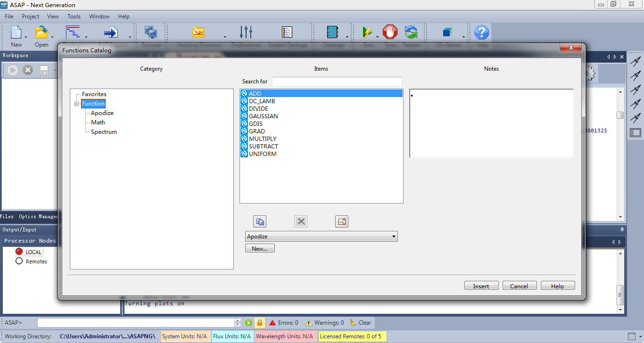Click the Cancel button in Functions Catalog
Screen dimensions: 644x343
519,286
